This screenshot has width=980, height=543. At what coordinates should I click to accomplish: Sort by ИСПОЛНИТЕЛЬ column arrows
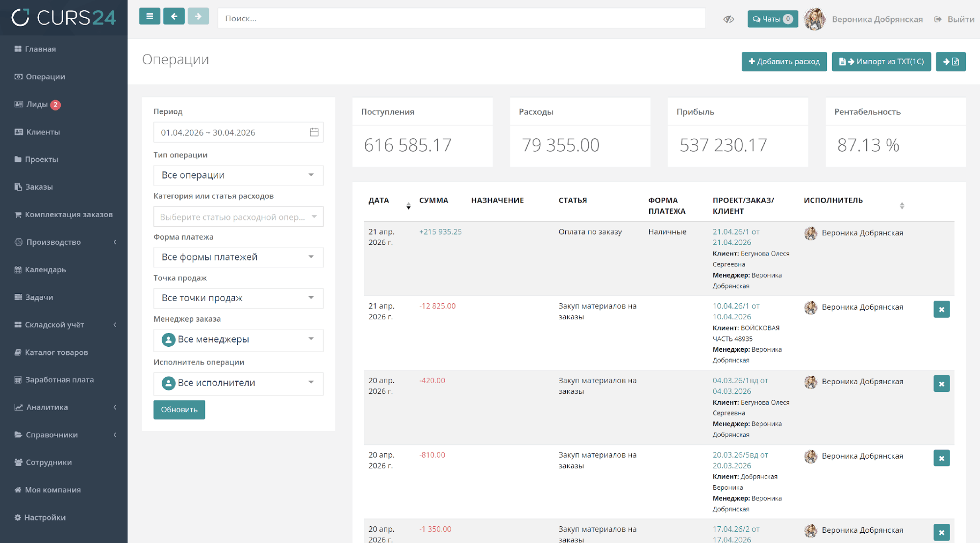902,206
